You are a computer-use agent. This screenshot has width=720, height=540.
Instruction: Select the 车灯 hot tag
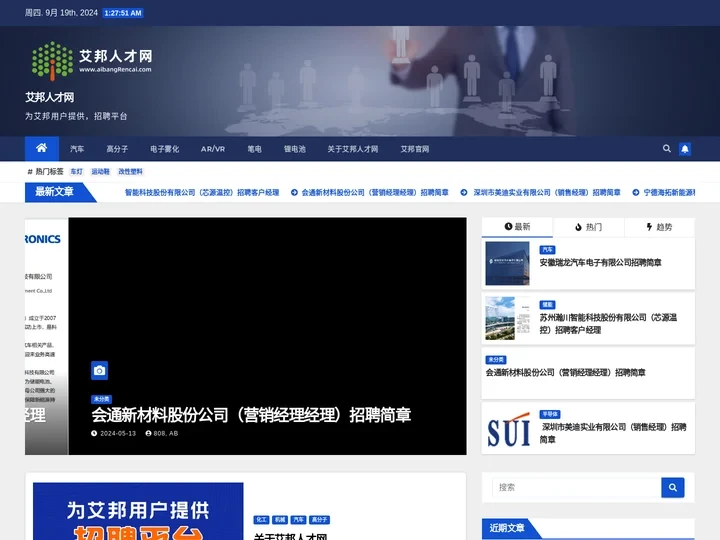(x=76, y=172)
